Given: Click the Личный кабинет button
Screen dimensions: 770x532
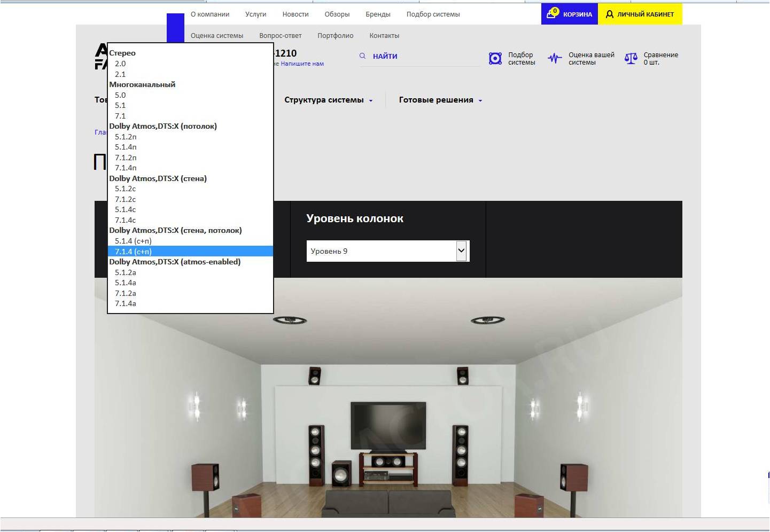Looking at the screenshot, I should click(640, 14).
